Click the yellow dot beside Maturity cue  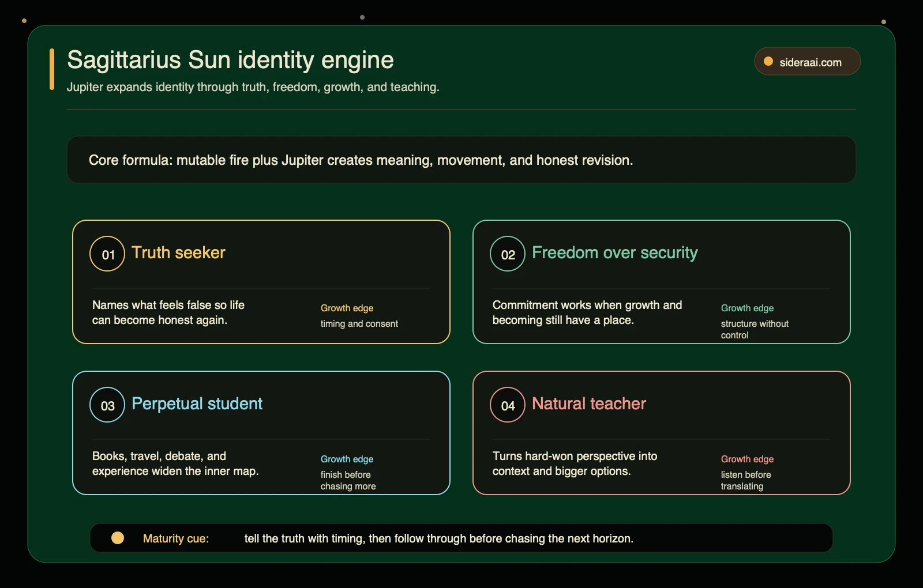pos(118,538)
